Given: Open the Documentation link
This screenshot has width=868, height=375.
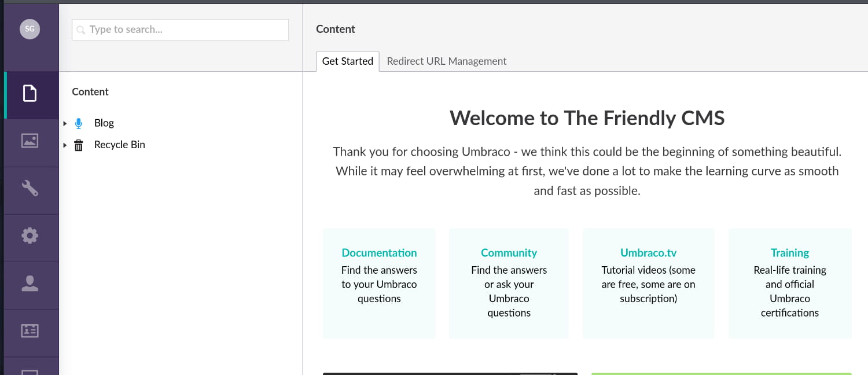Looking at the screenshot, I should coord(379,253).
